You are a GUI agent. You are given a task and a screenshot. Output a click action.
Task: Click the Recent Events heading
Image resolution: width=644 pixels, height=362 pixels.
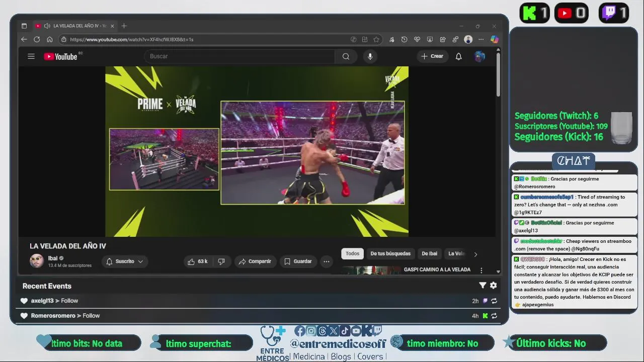coord(47,286)
